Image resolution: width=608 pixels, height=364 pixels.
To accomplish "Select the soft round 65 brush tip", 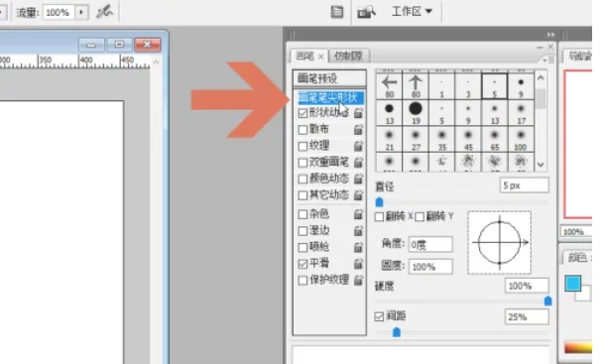I will point(494,139).
